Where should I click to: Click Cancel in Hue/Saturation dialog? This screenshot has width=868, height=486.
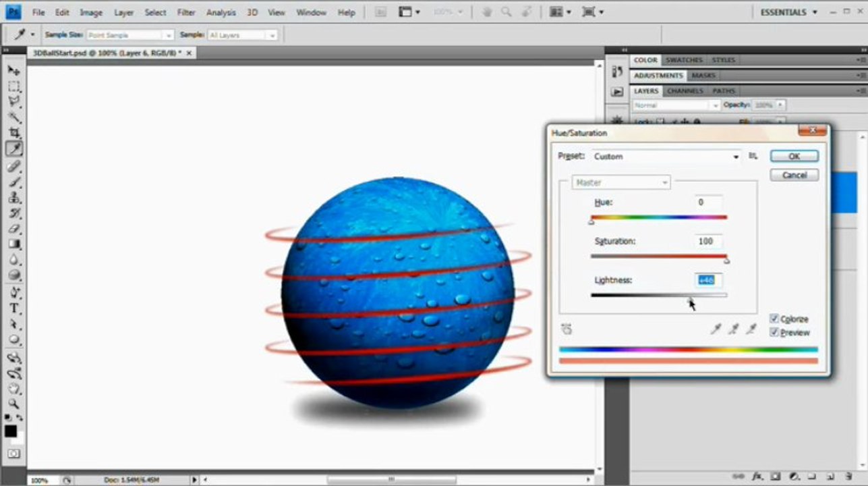click(x=794, y=175)
